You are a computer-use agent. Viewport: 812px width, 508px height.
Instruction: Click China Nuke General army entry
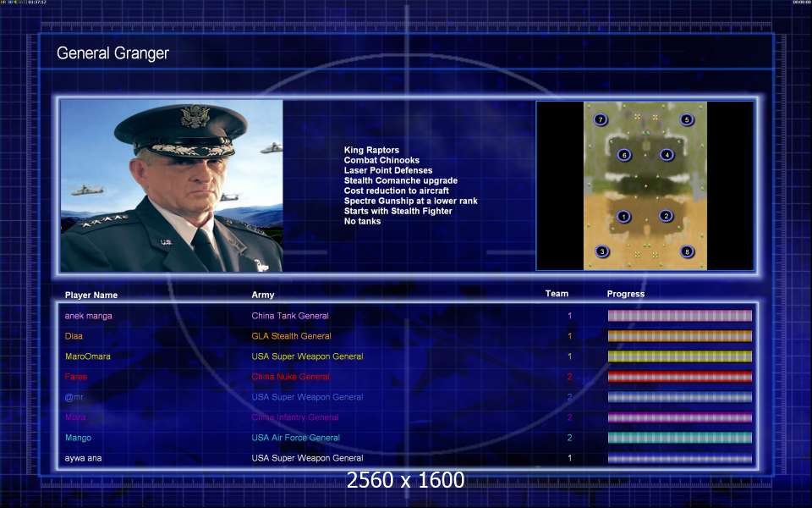(x=290, y=377)
